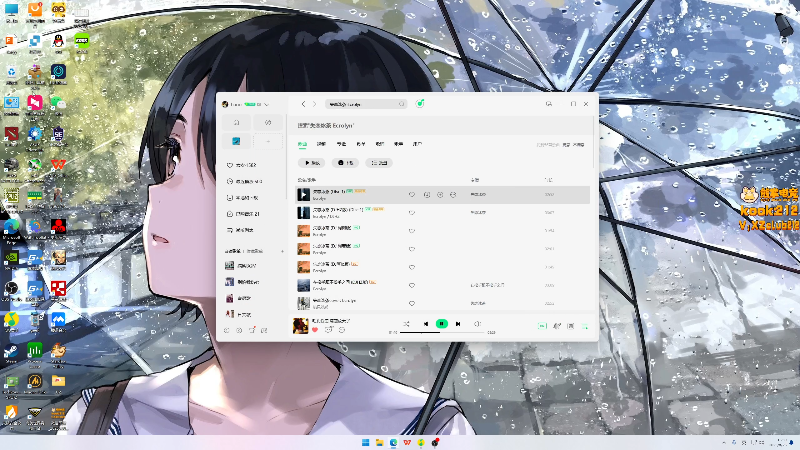Image resolution: width=800 pixels, height=450 pixels.
Task: Click the search field in the header
Action: [366, 104]
